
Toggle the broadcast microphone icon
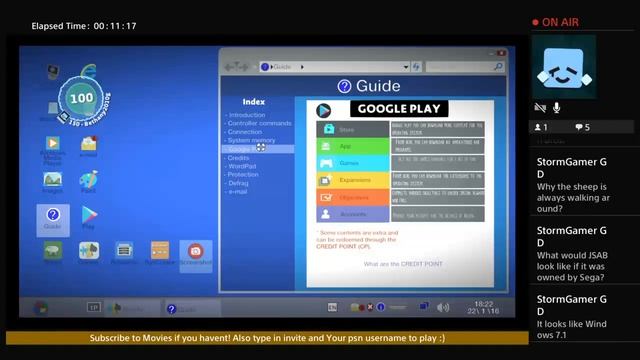tap(556, 107)
